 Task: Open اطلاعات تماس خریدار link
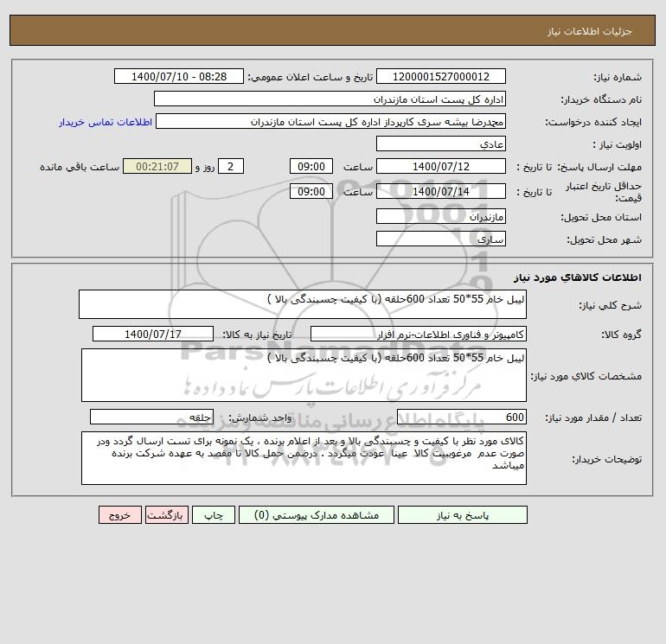point(106,122)
